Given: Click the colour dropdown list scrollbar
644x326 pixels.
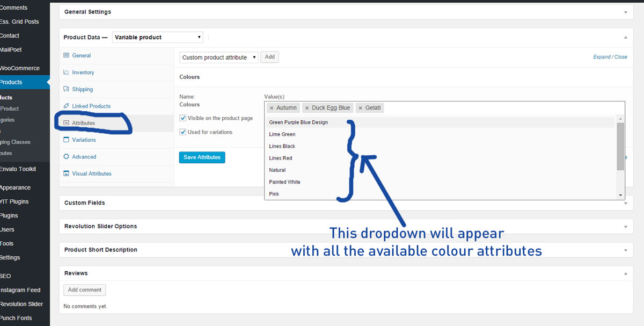Looking at the screenshot, I should [620, 146].
